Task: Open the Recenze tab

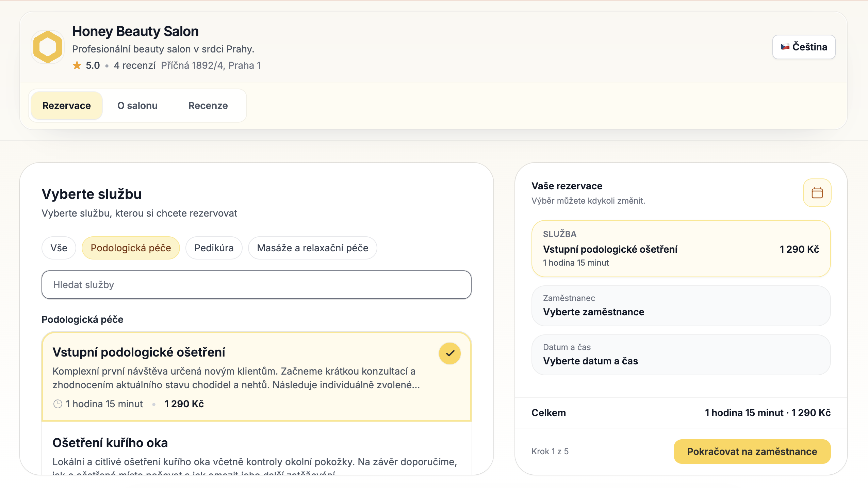Action: [x=208, y=106]
